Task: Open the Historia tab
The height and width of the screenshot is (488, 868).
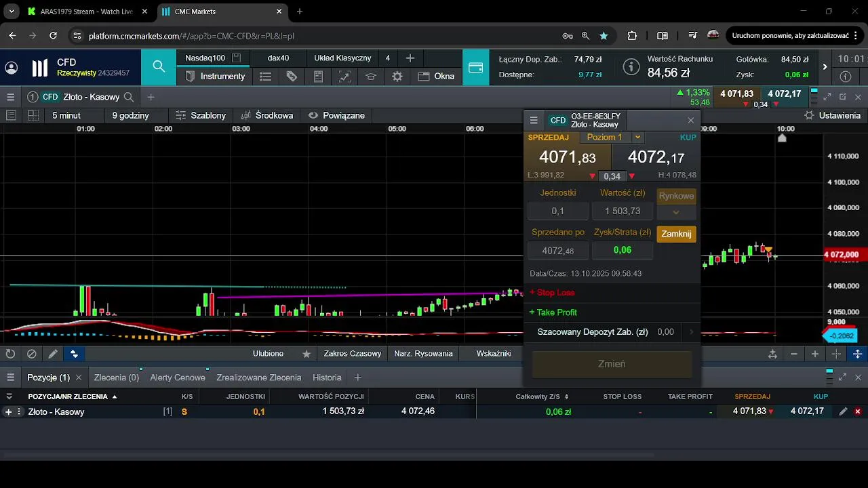Action: (x=327, y=378)
